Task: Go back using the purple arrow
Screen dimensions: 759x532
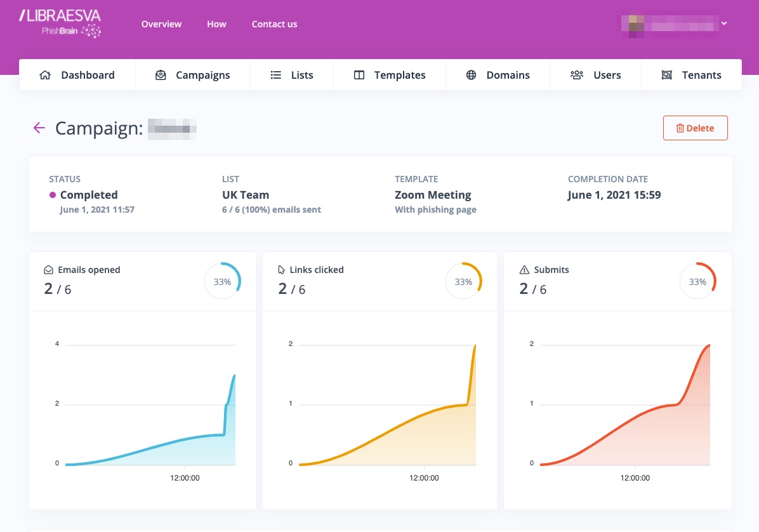Action: (x=39, y=128)
